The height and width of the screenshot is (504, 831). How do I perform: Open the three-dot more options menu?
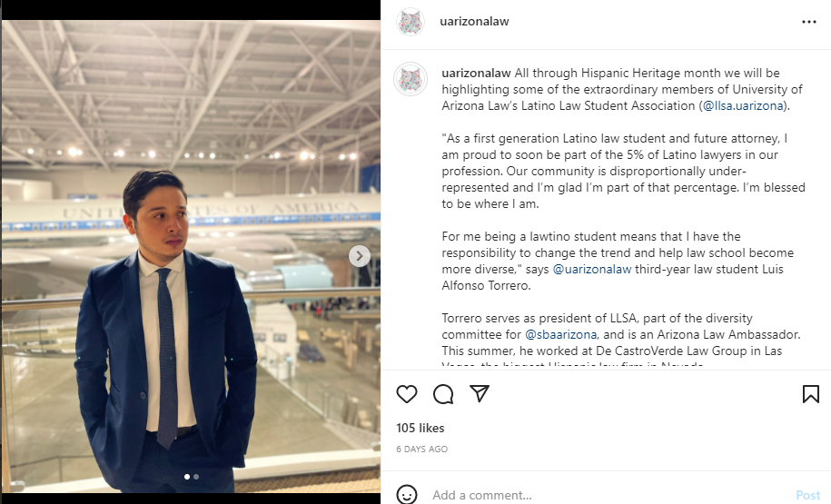[x=809, y=22]
